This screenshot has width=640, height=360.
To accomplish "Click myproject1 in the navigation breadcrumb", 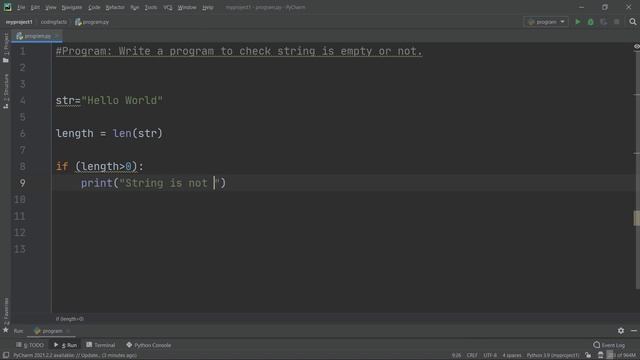I will 19,22.
